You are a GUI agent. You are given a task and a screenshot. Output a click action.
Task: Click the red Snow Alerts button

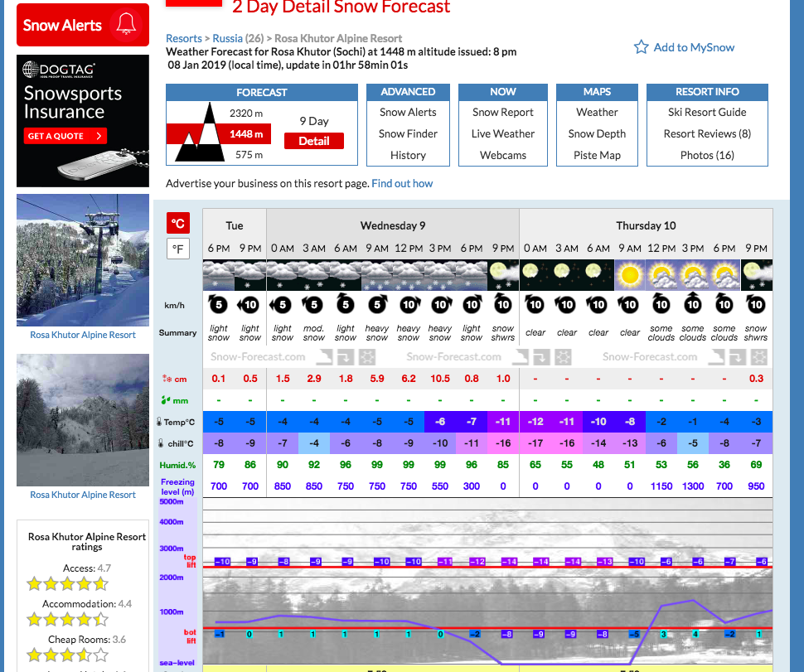pyautogui.click(x=83, y=25)
